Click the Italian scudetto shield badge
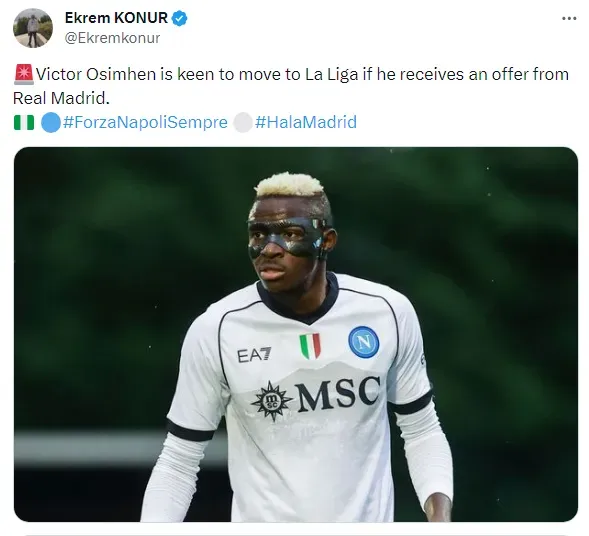 (x=310, y=346)
